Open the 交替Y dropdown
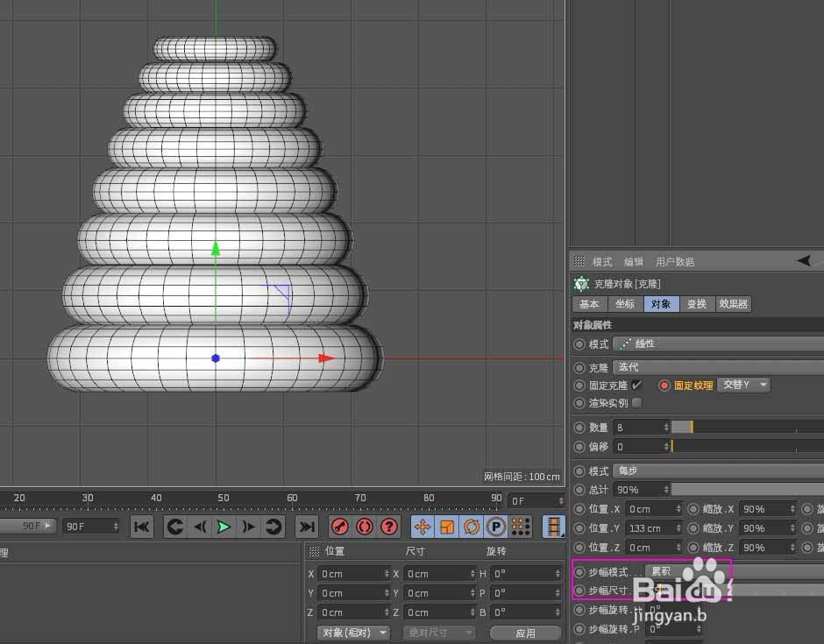Image resolution: width=824 pixels, height=644 pixels. point(743,385)
